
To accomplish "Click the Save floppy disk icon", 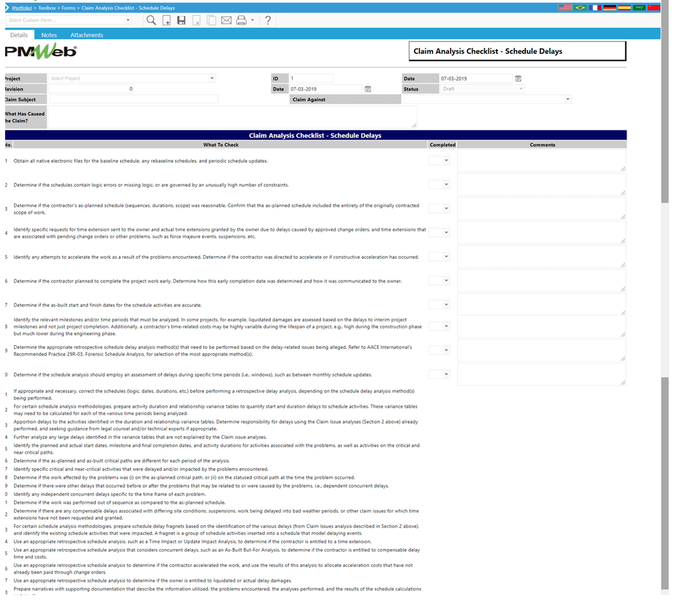I will (182, 20).
